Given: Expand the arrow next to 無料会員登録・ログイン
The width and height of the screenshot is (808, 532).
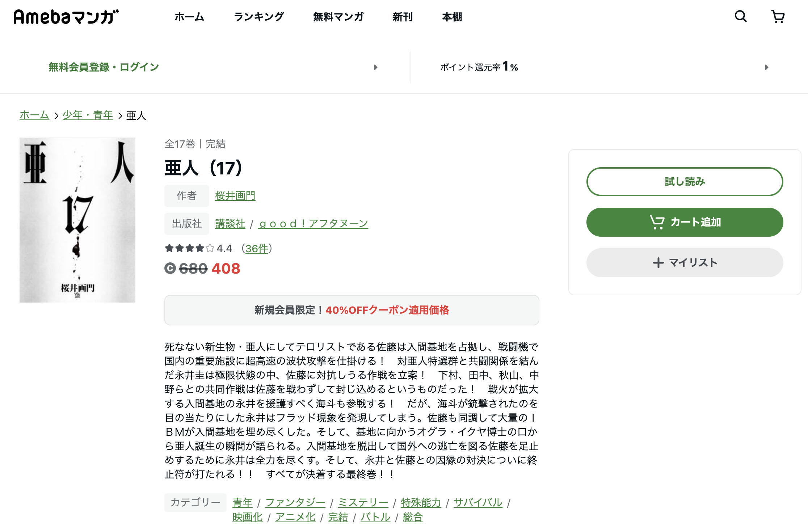Looking at the screenshot, I should [x=376, y=67].
